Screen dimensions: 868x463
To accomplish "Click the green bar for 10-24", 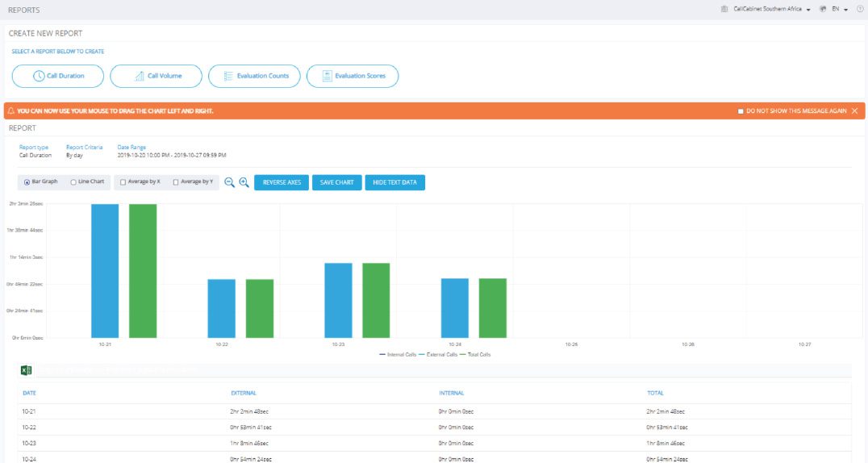I will tap(493, 308).
